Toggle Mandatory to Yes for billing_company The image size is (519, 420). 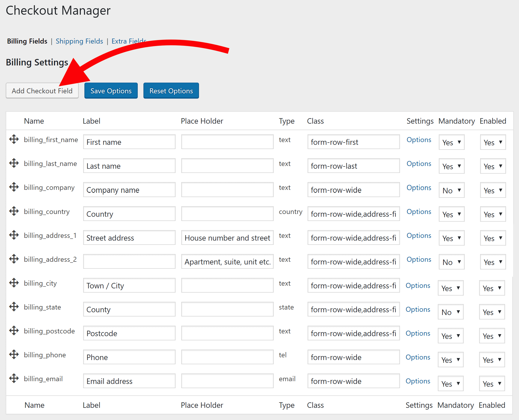click(451, 190)
